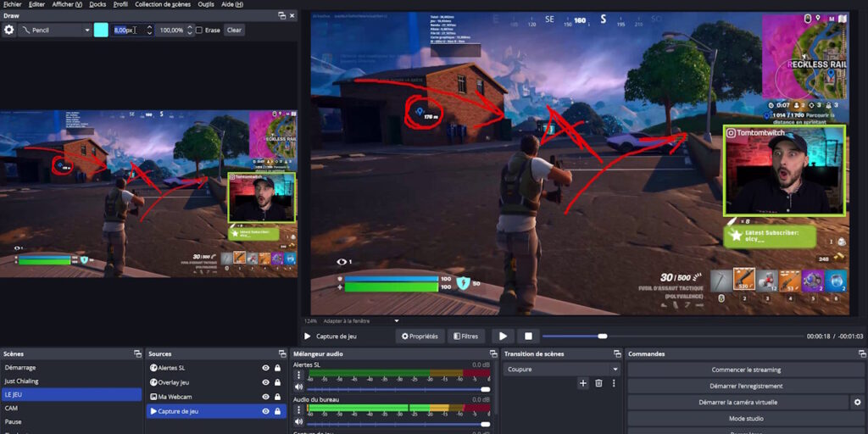Select the CAM scene

click(x=71, y=408)
